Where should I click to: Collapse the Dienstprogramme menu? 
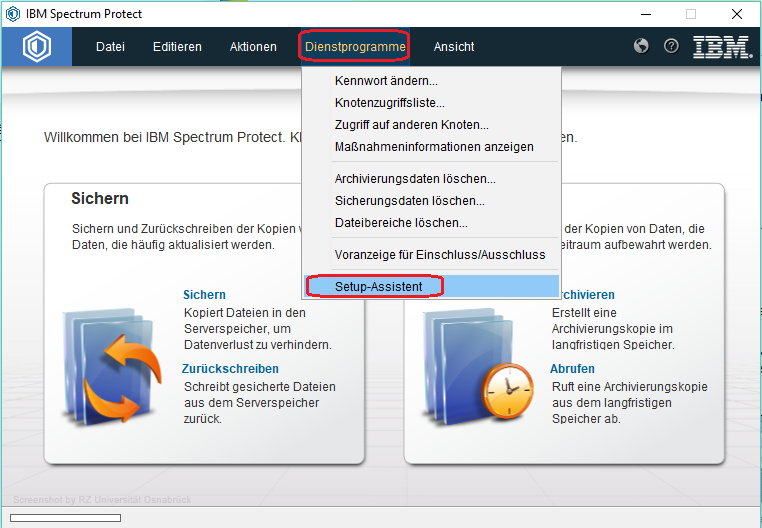pyautogui.click(x=355, y=47)
